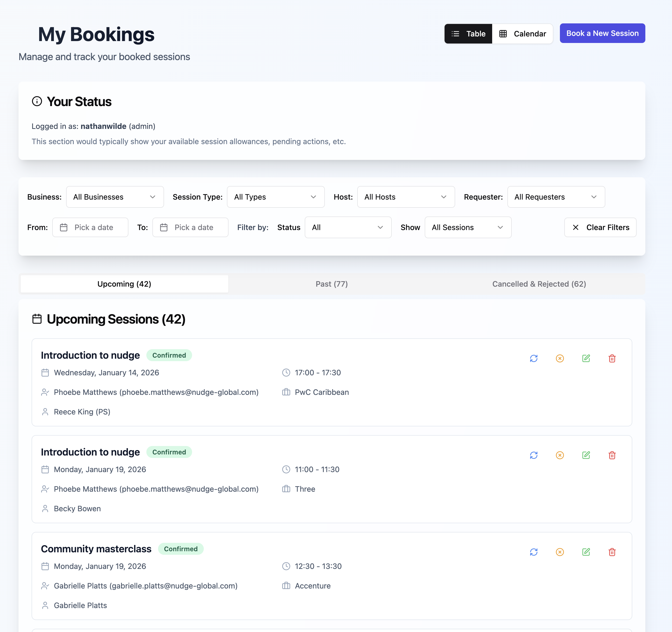Open the Show sessions dropdown
The width and height of the screenshot is (672, 632).
468,227
